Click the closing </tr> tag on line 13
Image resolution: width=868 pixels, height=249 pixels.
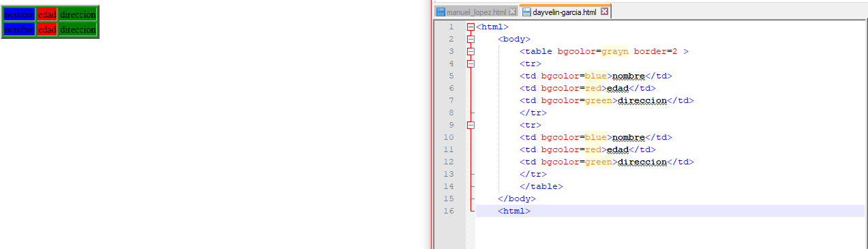click(533, 174)
